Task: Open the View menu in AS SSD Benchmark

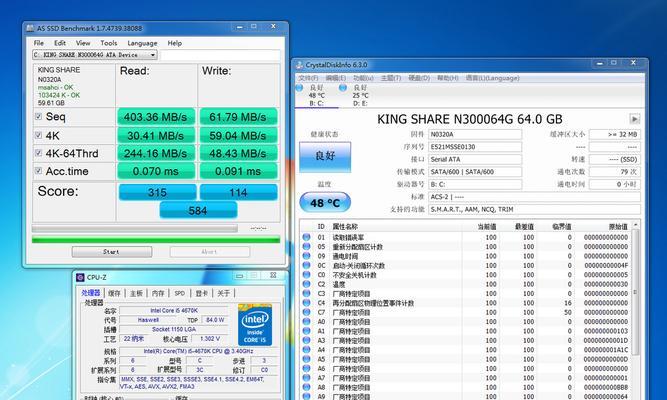Action: coord(83,43)
